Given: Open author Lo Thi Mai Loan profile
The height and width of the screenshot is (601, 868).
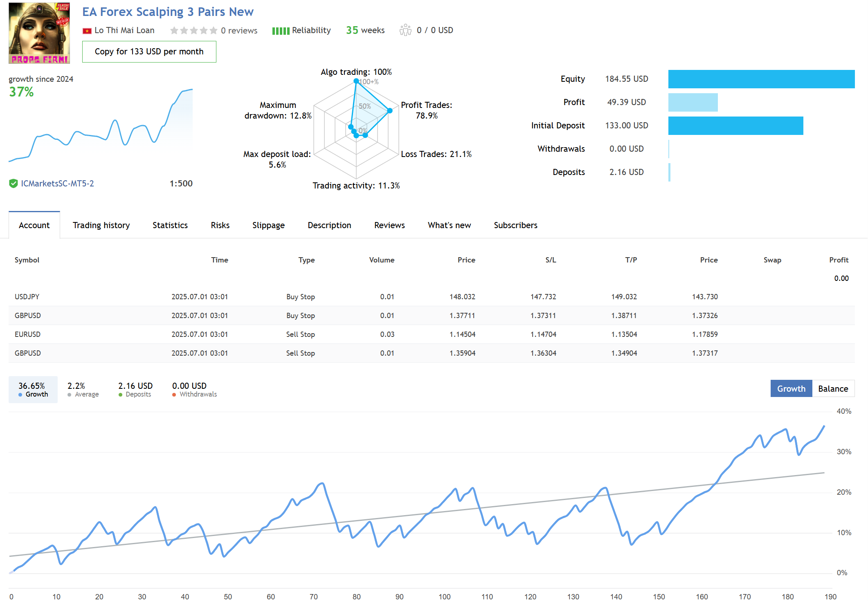Looking at the screenshot, I should tap(124, 31).
